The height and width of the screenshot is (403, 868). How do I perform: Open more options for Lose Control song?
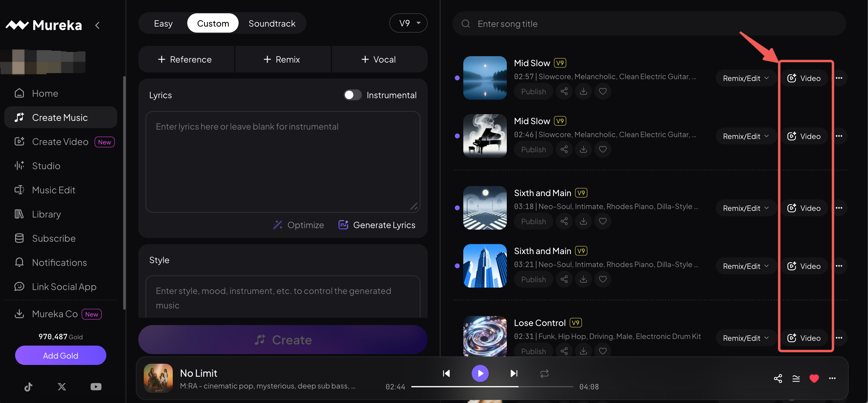839,338
